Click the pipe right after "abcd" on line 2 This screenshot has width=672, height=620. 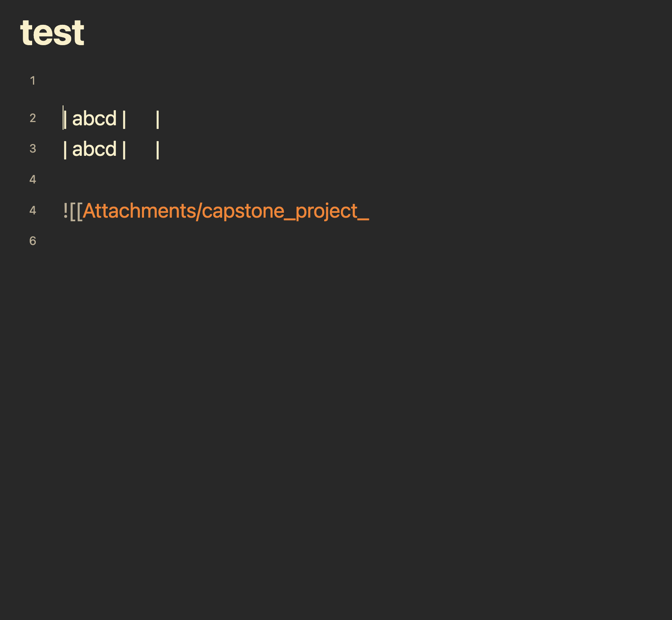[124, 119]
